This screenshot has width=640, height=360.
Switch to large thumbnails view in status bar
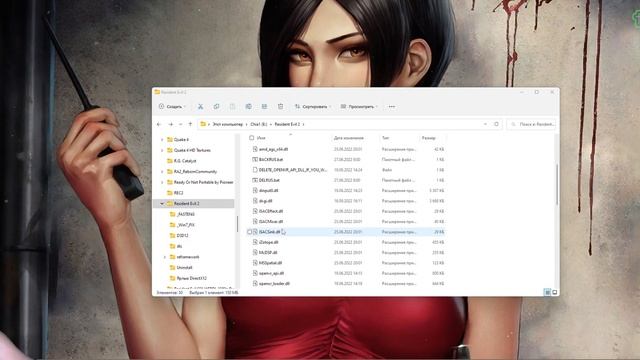(x=554, y=292)
